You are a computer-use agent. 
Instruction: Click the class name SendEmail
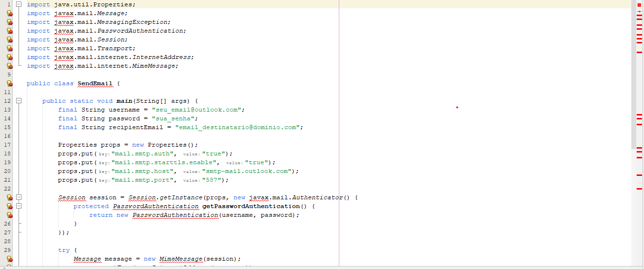tap(95, 83)
